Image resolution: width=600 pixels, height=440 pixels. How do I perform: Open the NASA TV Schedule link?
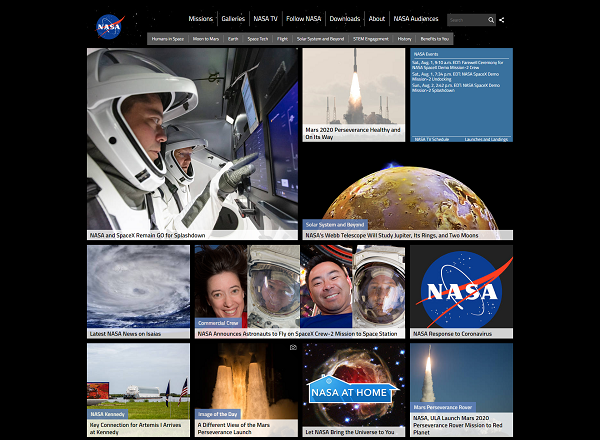click(432, 139)
